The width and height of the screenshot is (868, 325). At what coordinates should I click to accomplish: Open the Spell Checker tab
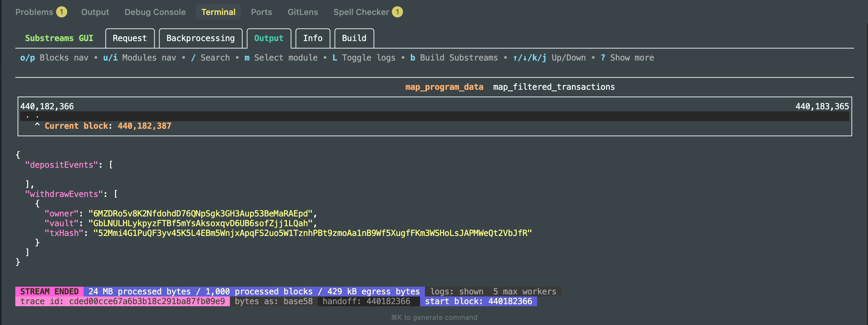point(361,12)
